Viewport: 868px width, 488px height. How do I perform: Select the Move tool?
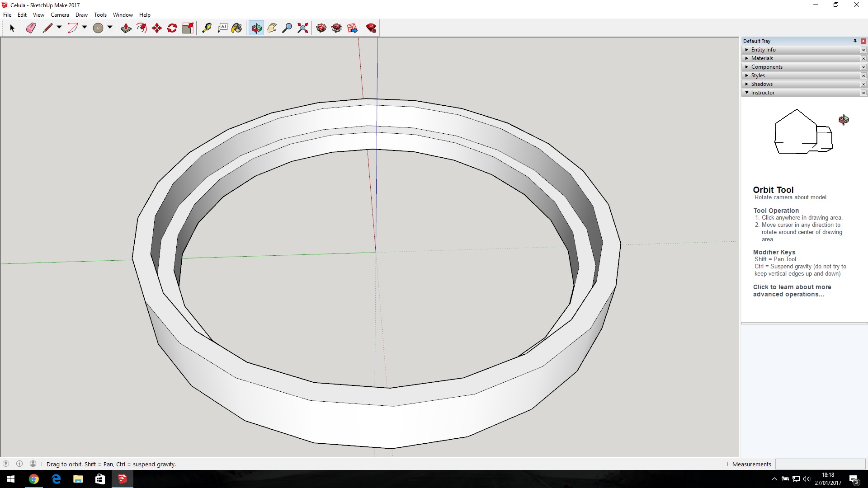click(157, 28)
